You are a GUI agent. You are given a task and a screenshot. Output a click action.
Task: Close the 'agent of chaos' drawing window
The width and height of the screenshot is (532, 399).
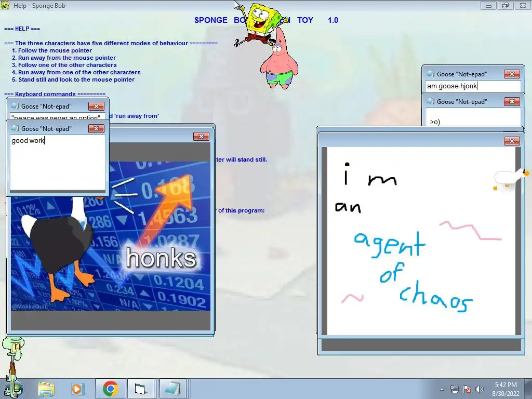coord(512,141)
